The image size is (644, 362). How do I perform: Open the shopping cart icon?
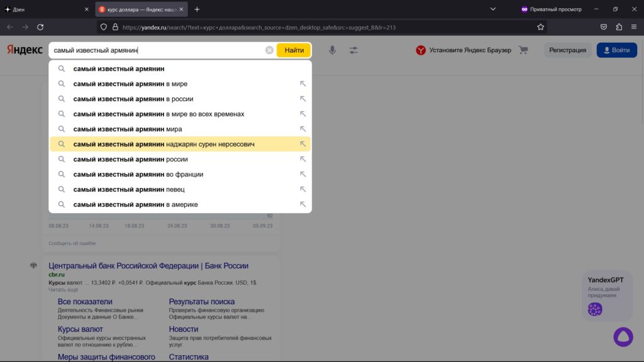pos(523,50)
